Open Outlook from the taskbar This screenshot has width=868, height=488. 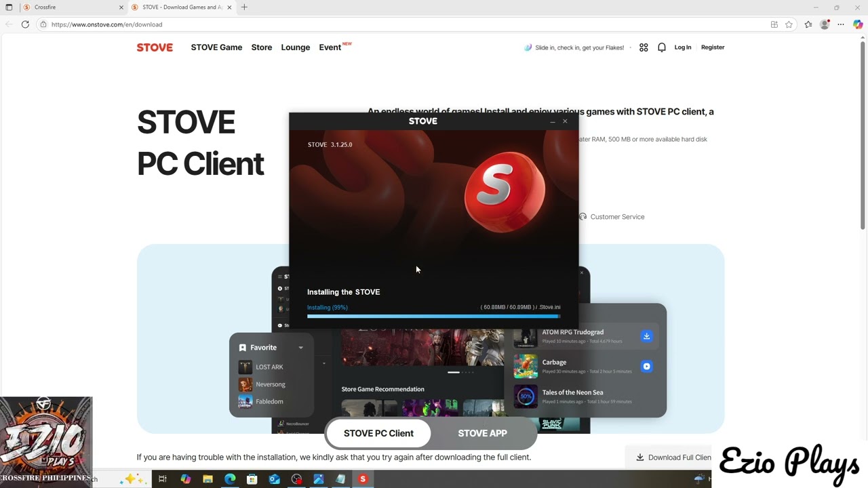coord(274,479)
